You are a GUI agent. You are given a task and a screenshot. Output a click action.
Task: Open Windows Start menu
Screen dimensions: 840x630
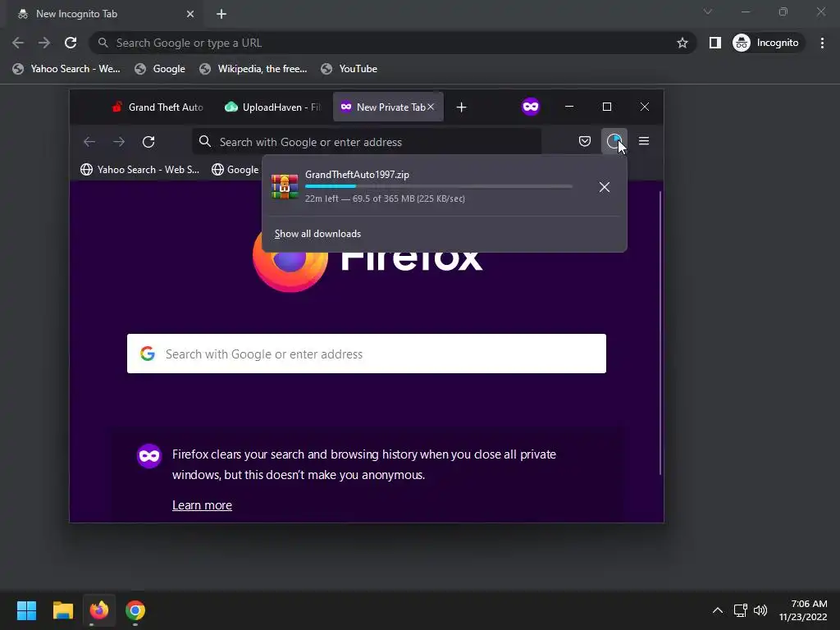tap(26, 610)
